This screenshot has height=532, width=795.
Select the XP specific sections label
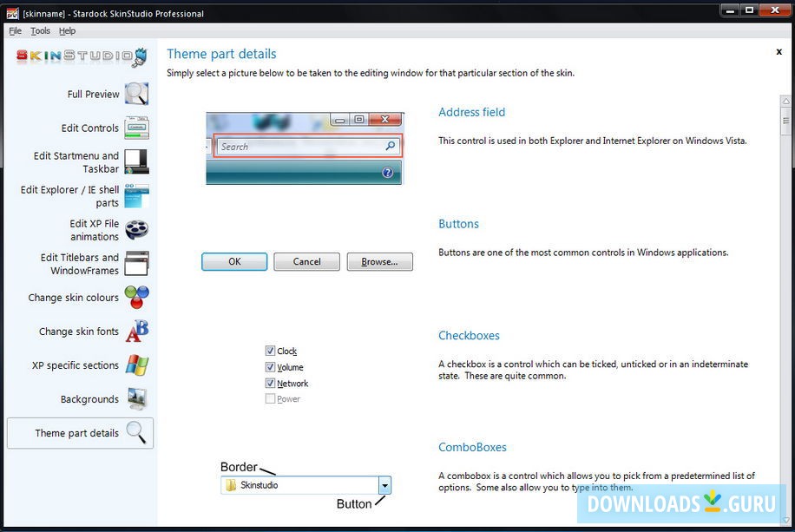pyautogui.click(x=75, y=365)
